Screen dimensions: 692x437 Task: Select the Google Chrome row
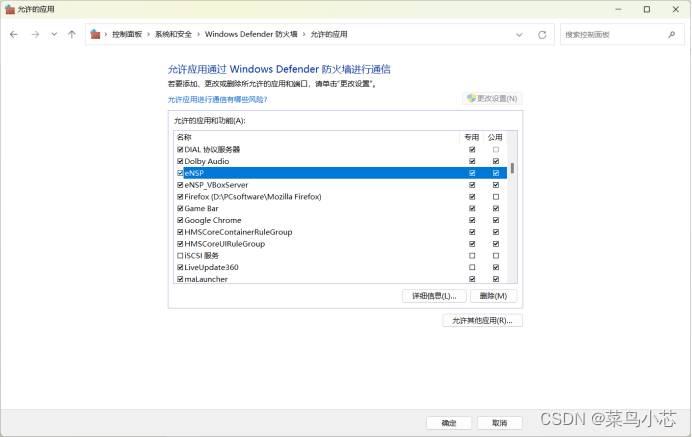click(x=341, y=220)
